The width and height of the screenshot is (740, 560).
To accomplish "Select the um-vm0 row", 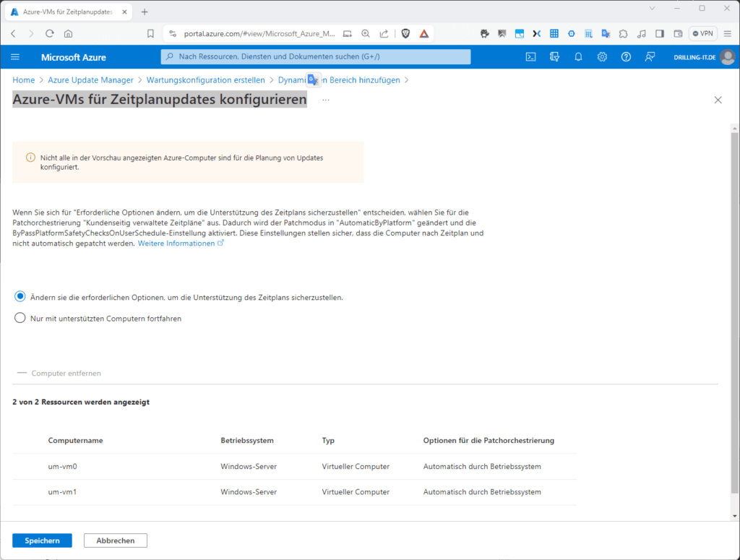I will pyautogui.click(x=295, y=467).
